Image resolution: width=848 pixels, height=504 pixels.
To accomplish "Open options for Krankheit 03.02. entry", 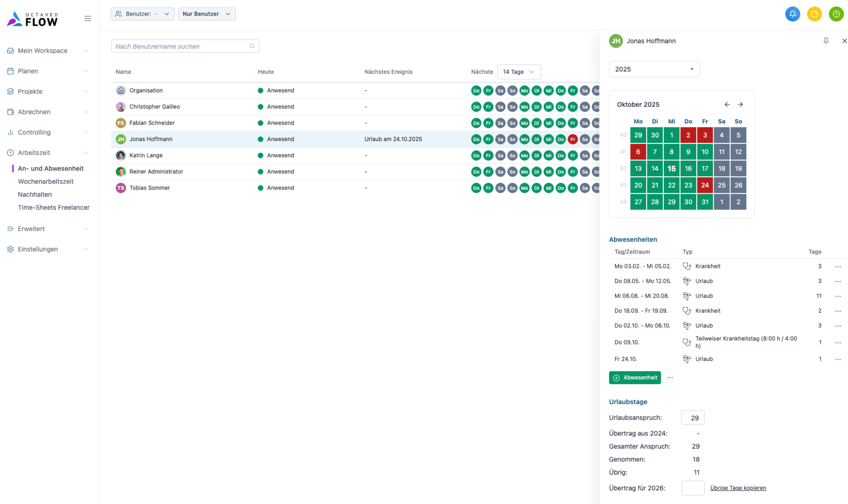I will (838, 267).
